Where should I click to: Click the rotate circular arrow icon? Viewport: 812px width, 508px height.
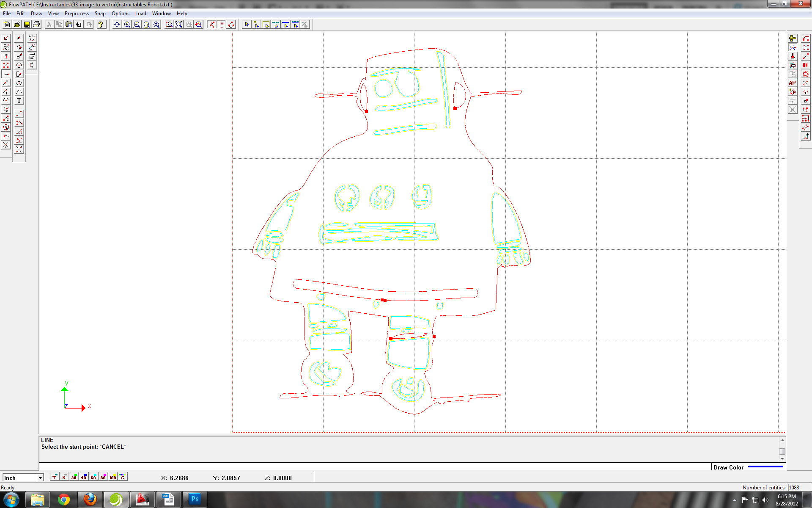point(806,92)
